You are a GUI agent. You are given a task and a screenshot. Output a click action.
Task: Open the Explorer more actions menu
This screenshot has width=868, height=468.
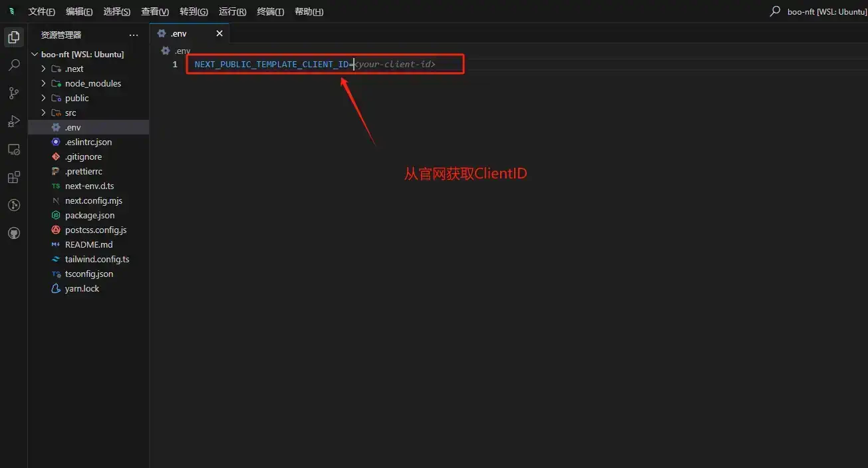[x=133, y=34]
